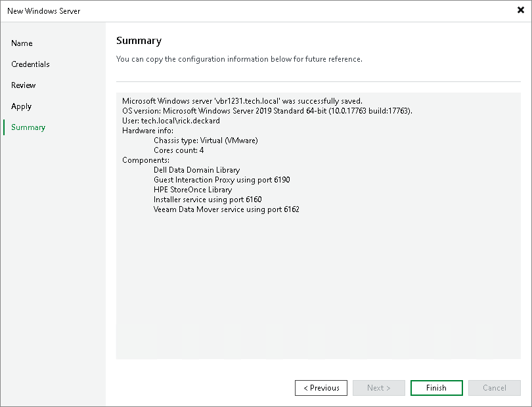Click the 'Components:' heading line
Image resolution: width=532 pixels, height=407 pixels.
[146, 160]
